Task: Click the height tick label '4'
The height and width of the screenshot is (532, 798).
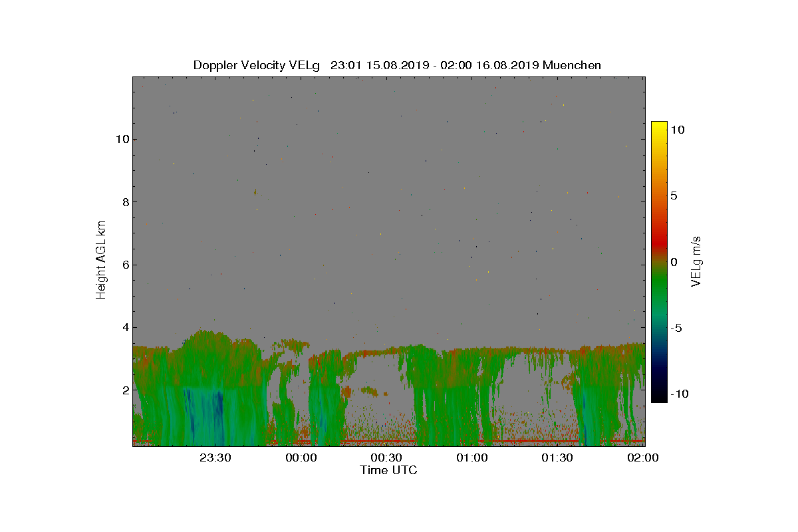Action: pyautogui.click(x=125, y=327)
